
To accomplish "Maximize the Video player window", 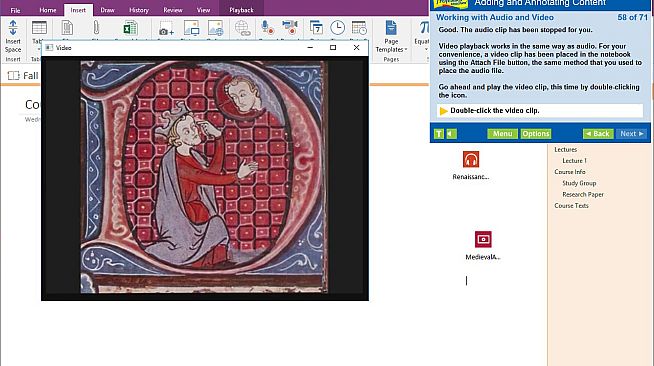I will click(333, 48).
